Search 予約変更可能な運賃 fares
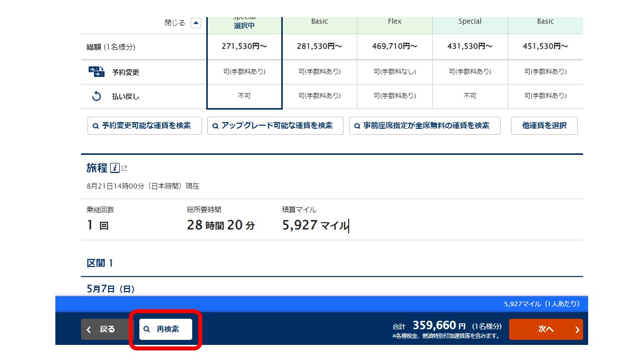This screenshot has height=362, width=644. click(144, 126)
